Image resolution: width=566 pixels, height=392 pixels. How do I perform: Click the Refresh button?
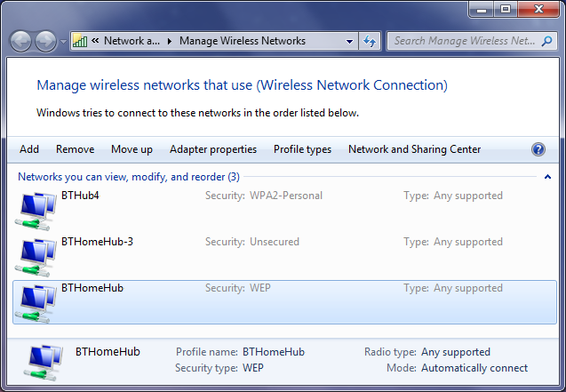tap(370, 41)
